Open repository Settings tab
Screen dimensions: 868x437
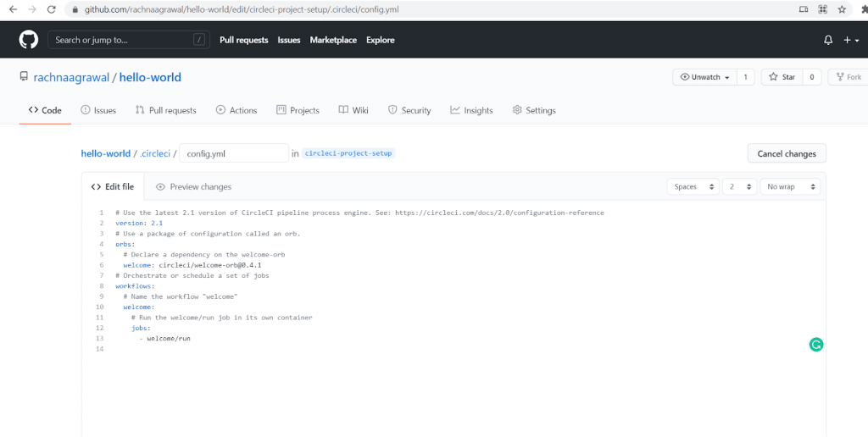[x=534, y=110]
